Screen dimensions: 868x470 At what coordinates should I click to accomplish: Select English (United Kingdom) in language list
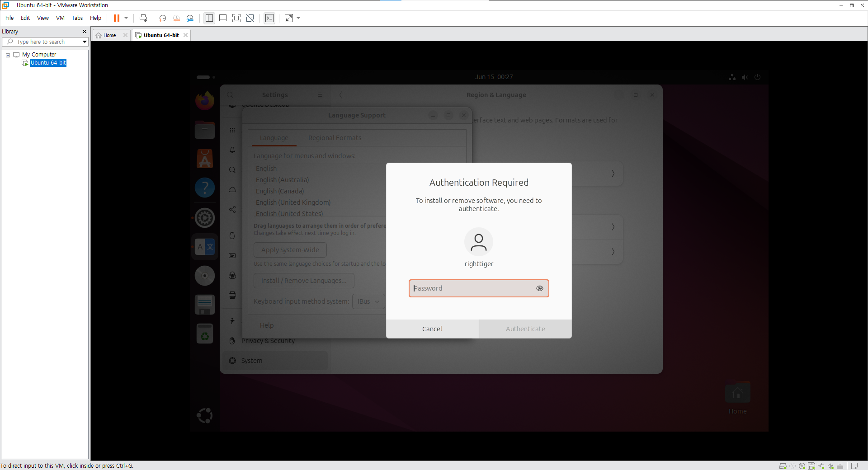(x=293, y=202)
